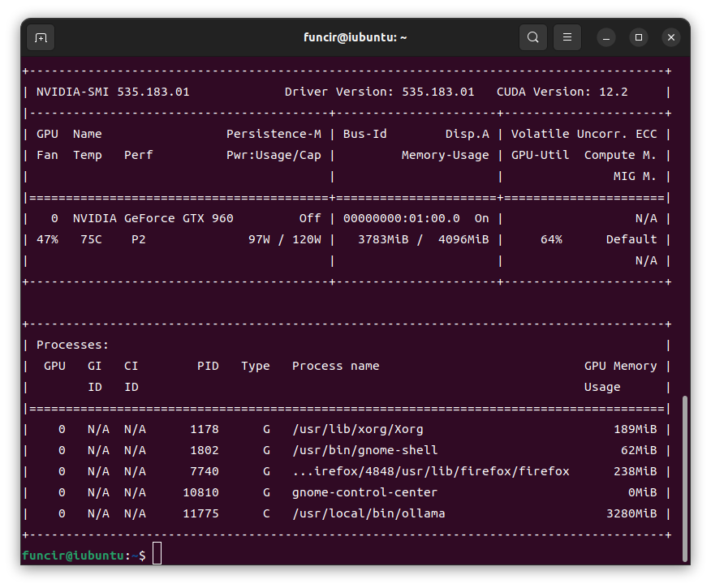711x588 pixels.
Task: Click process gnome-control-center
Action: 365,492
